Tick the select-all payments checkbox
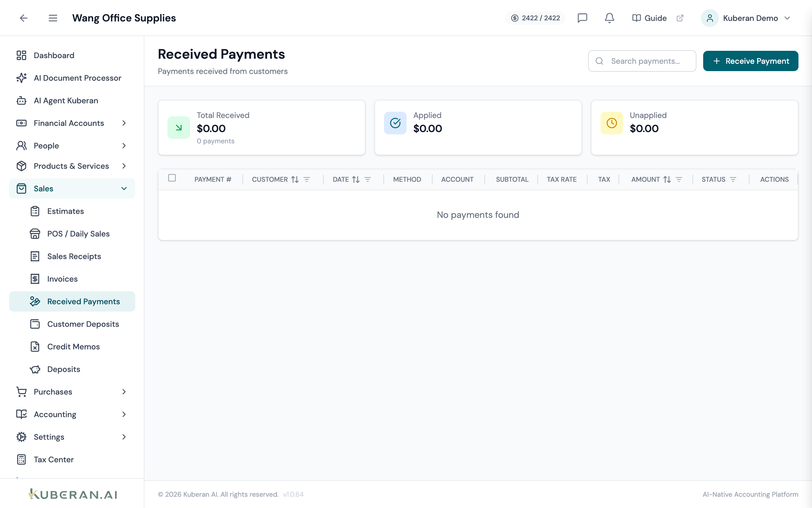 click(172, 178)
